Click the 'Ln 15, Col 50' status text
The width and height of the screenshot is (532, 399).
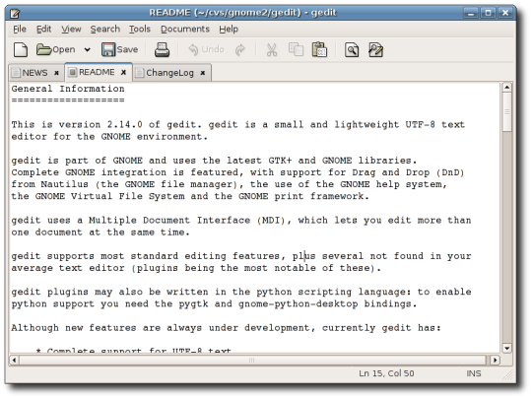pyautogui.click(x=386, y=373)
